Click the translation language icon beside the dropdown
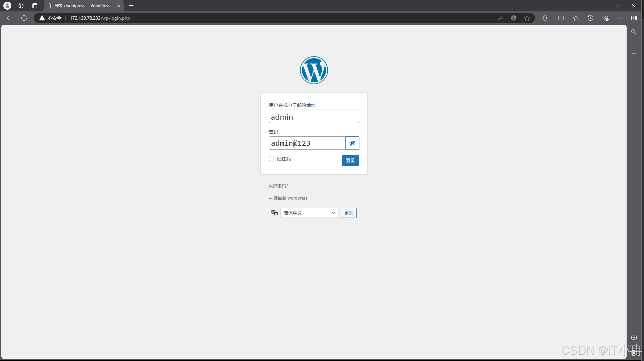Image resolution: width=644 pixels, height=361 pixels. (x=274, y=212)
